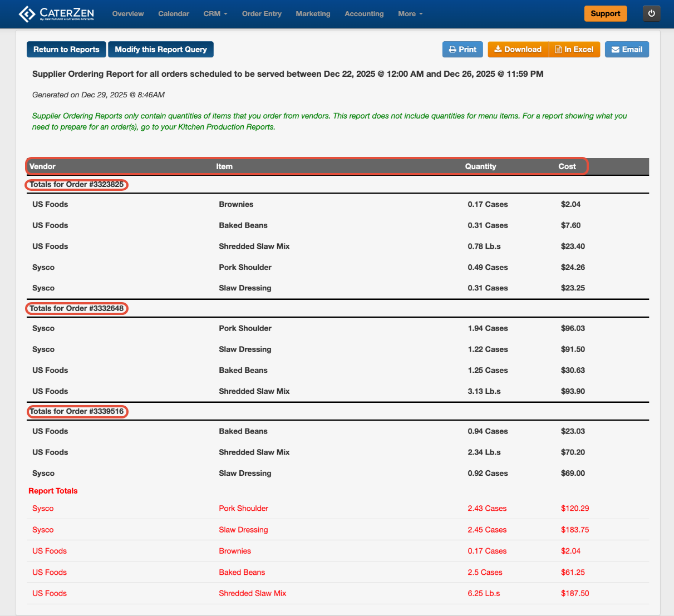Select Totals for Order #3332648
The height and width of the screenshot is (616, 674).
77,308
